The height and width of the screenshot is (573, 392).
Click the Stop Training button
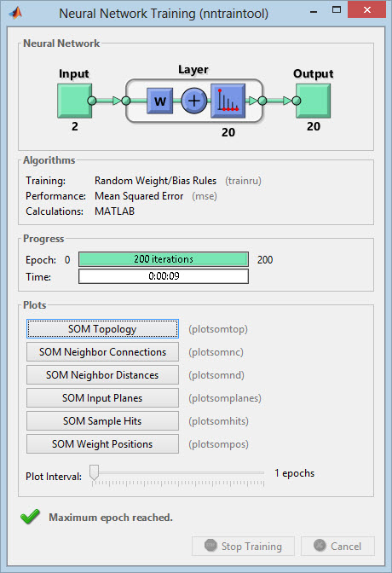pyautogui.click(x=244, y=547)
